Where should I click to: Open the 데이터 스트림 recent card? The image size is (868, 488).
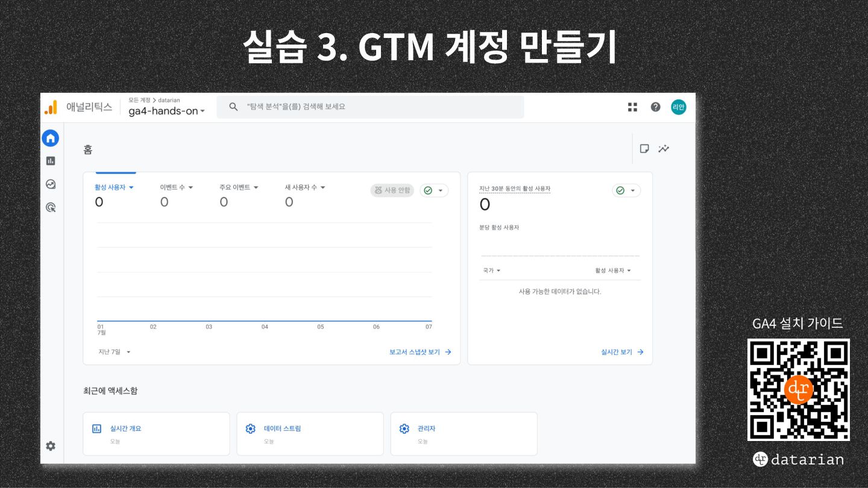point(310,434)
